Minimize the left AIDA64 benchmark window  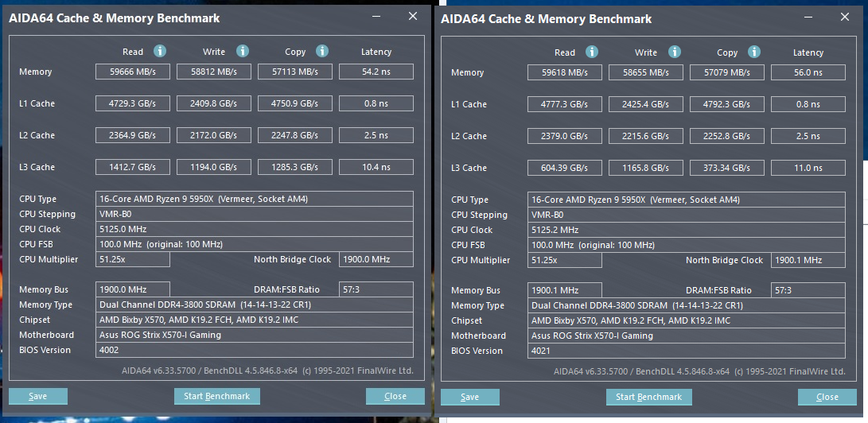[375, 17]
